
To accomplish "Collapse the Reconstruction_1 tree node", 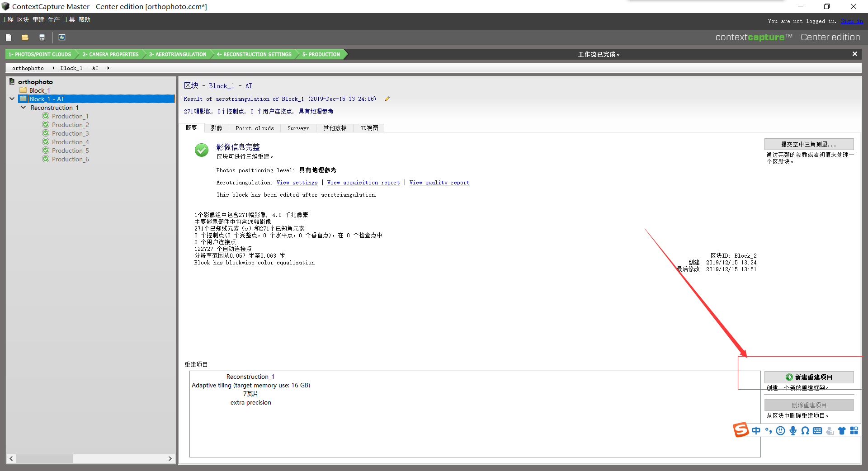I will [24, 108].
